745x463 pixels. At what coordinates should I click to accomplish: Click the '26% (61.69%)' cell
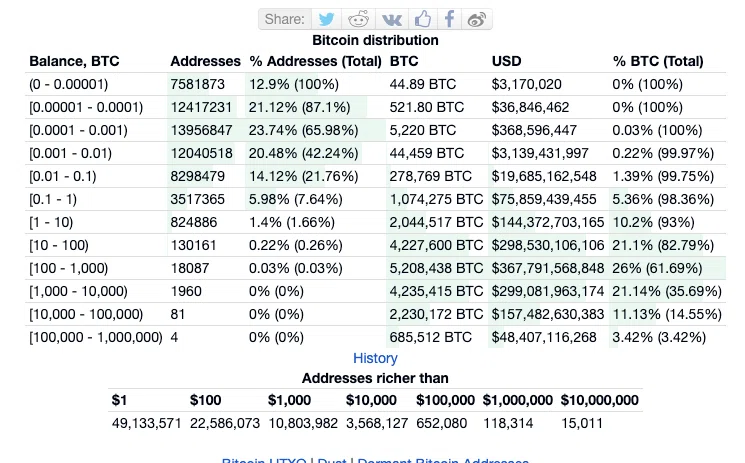(x=657, y=269)
